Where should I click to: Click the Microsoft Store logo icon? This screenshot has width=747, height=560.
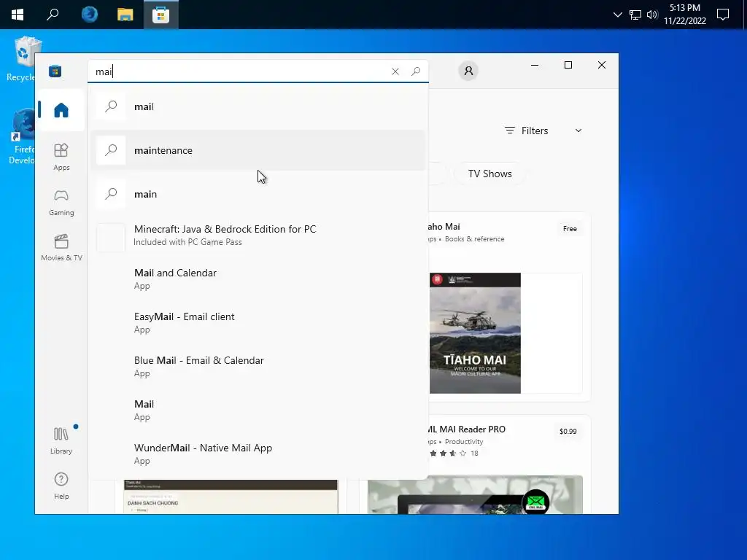click(x=55, y=71)
